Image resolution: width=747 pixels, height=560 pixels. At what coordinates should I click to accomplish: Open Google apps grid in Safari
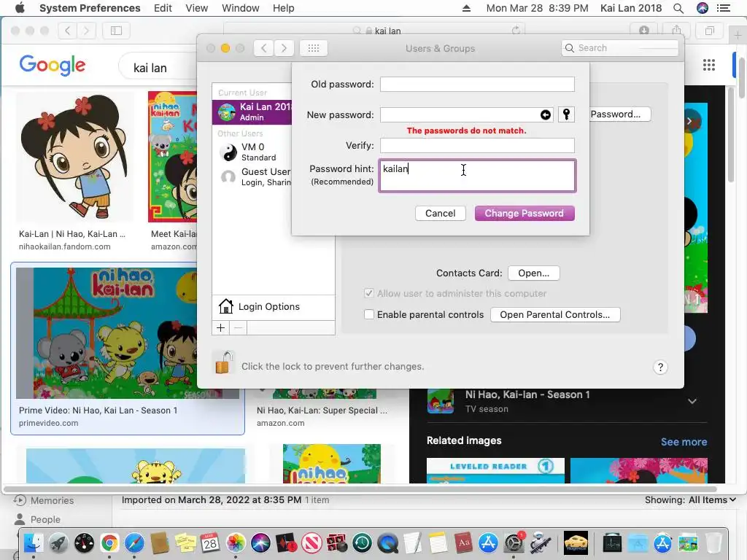[x=709, y=65]
